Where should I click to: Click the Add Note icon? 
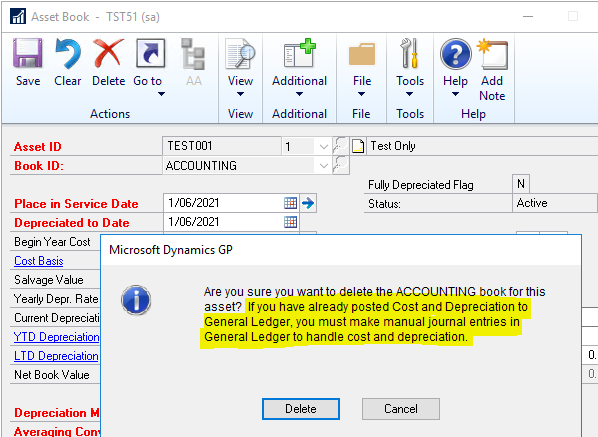point(492,54)
